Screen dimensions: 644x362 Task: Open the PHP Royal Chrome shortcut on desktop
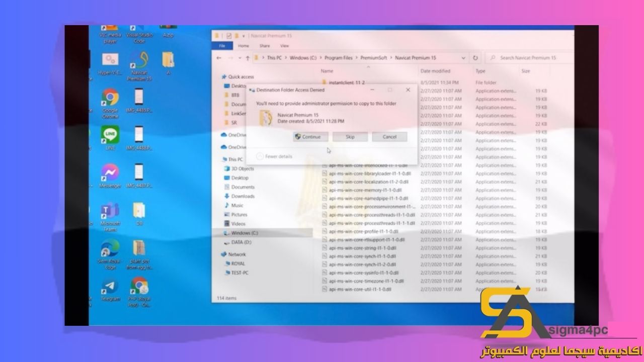(x=139, y=292)
